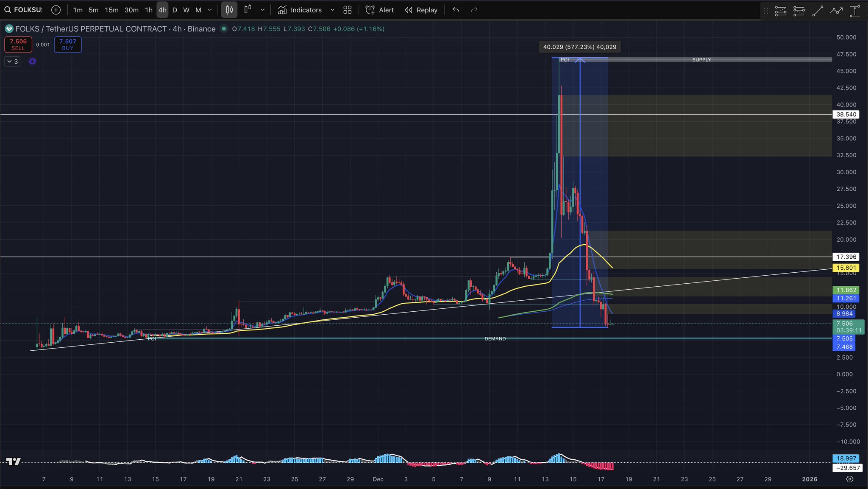The height and width of the screenshot is (489, 868).
Task: Click the add symbol plus icon
Action: pos(56,10)
